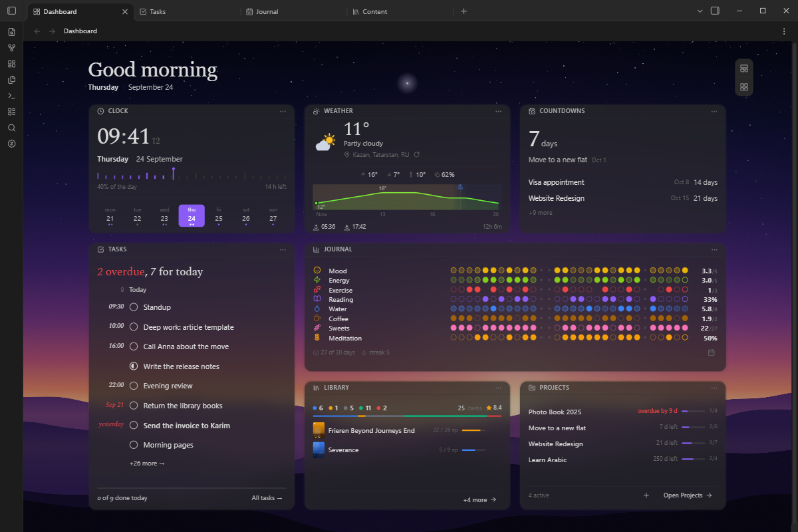798x532 pixels.
Task: Click the dashboard grid icon in the ribbon
Action: point(11,64)
